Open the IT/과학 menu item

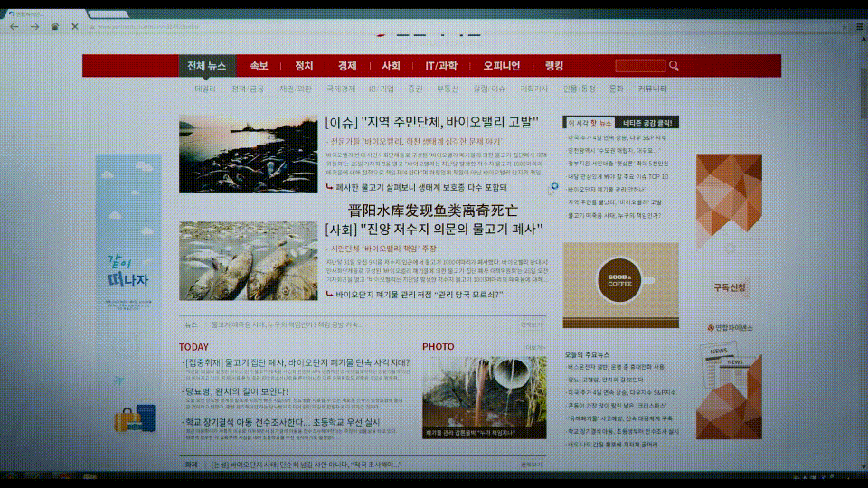click(441, 66)
